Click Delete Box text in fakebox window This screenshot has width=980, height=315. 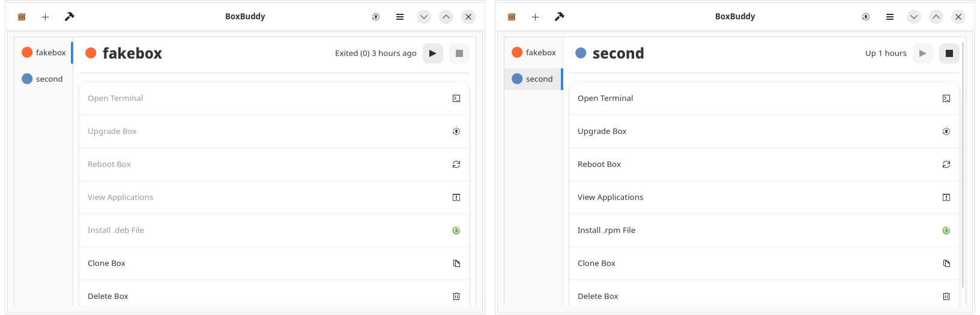(108, 296)
